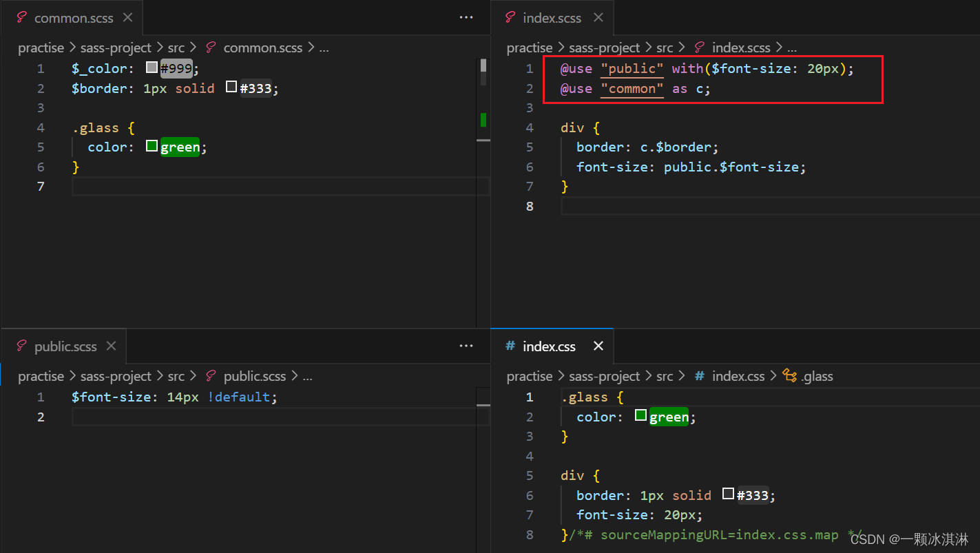Close the common.scss tab
This screenshot has width=980, height=553.
coord(127,18)
